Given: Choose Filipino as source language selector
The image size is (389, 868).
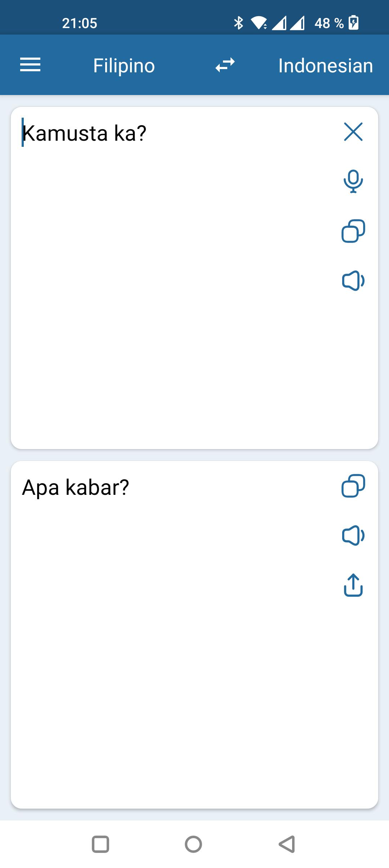Looking at the screenshot, I should (124, 65).
